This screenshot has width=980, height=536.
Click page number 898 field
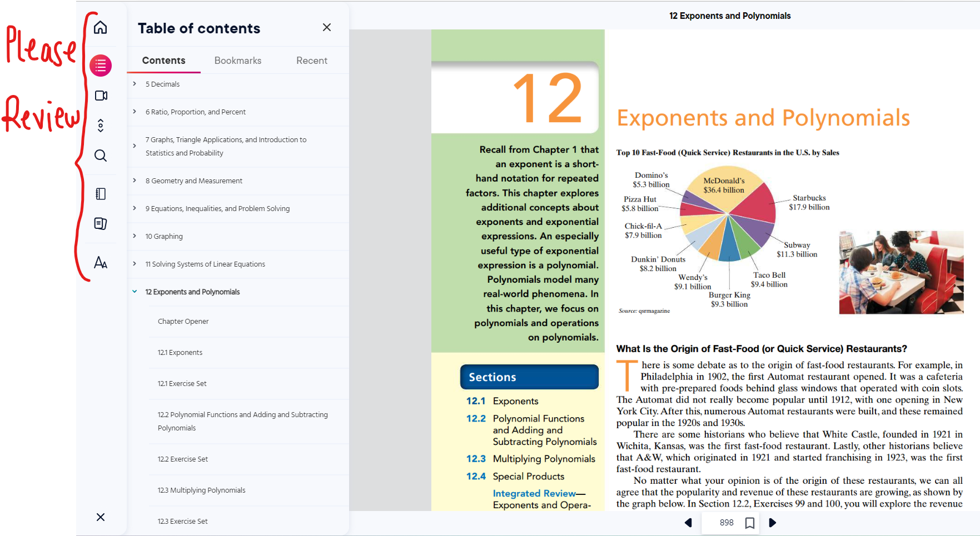pyautogui.click(x=727, y=523)
